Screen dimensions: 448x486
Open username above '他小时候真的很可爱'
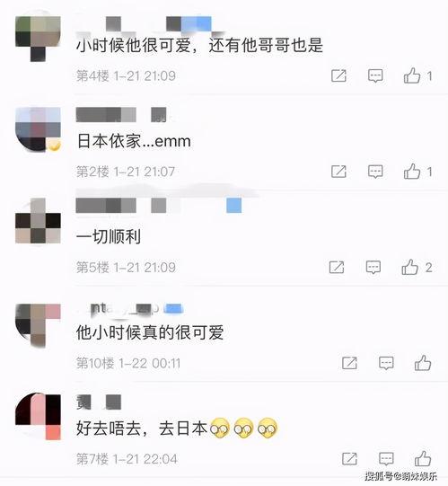pos(130,309)
